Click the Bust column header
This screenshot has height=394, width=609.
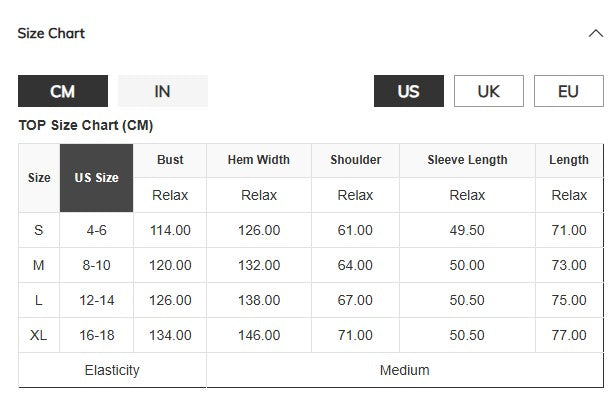(170, 160)
